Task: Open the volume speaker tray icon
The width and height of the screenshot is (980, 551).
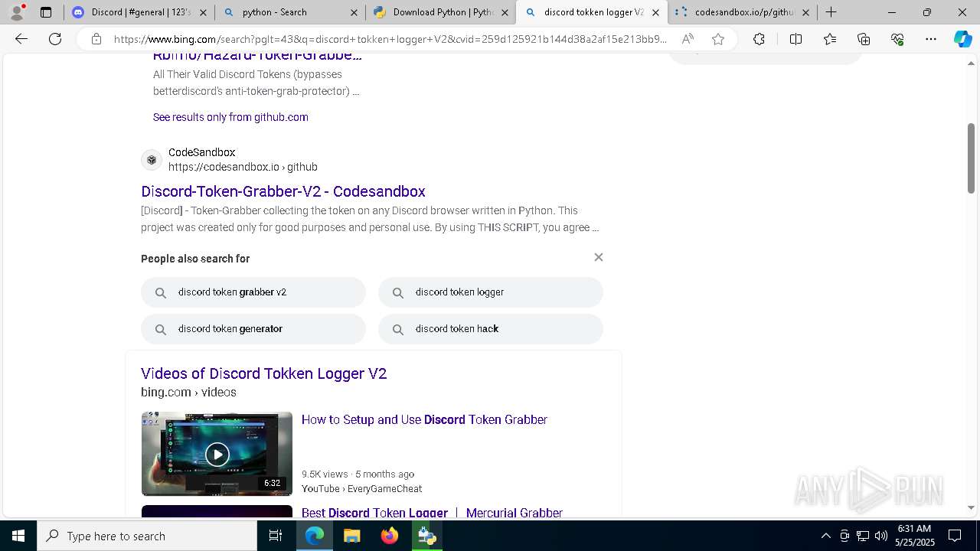Action: pyautogui.click(x=880, y=536)
